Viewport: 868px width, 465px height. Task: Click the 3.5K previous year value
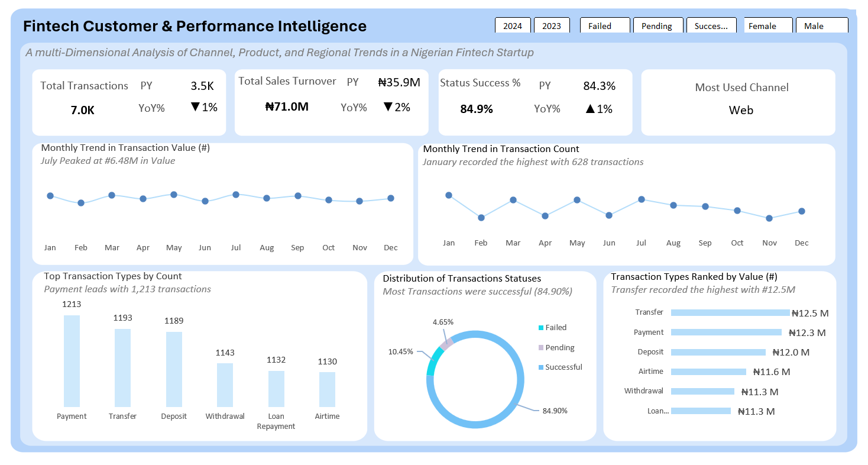point(202,86)
